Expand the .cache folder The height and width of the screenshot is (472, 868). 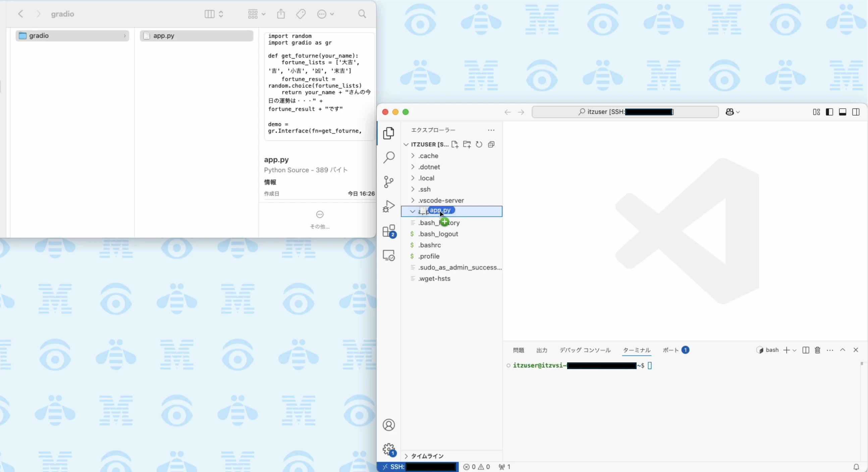pos(451,156)
